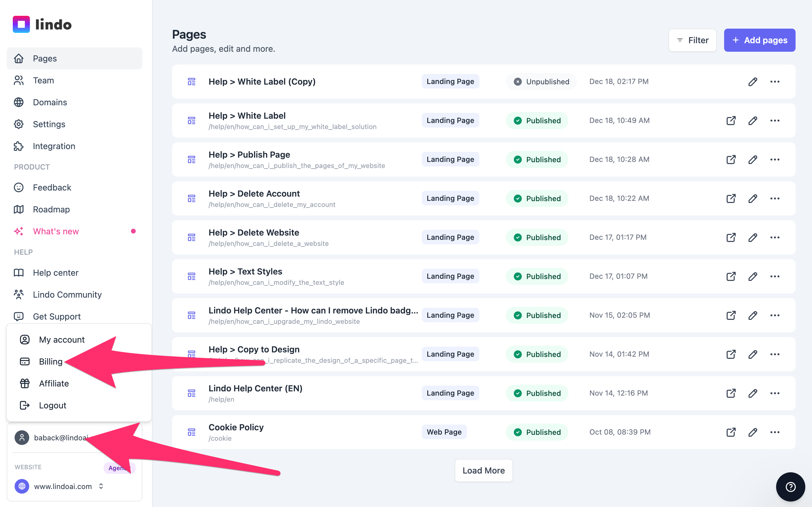Edit the Help > Delete Account page
The height and width of the screenshot is (507, 812).
[x=753, y=198]
